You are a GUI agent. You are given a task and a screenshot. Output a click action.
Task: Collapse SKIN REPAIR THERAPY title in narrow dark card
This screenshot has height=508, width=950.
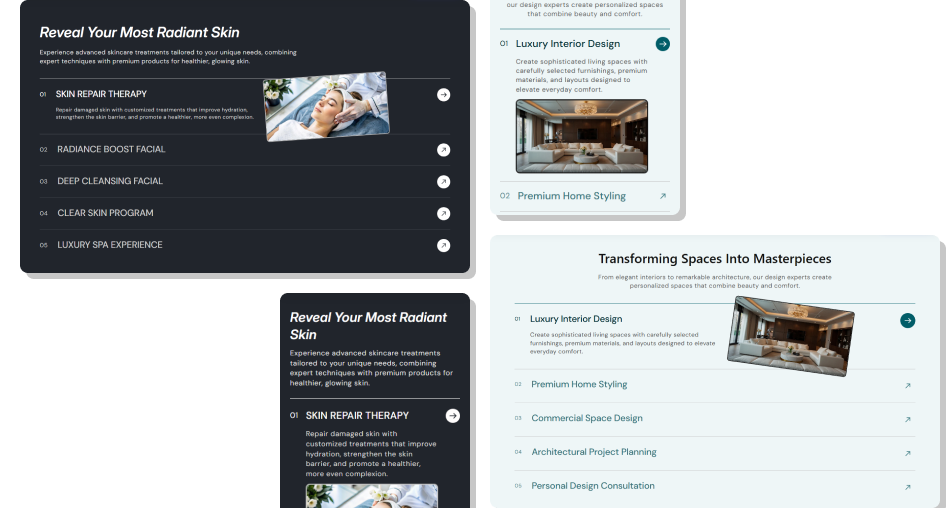coord(357,415)
